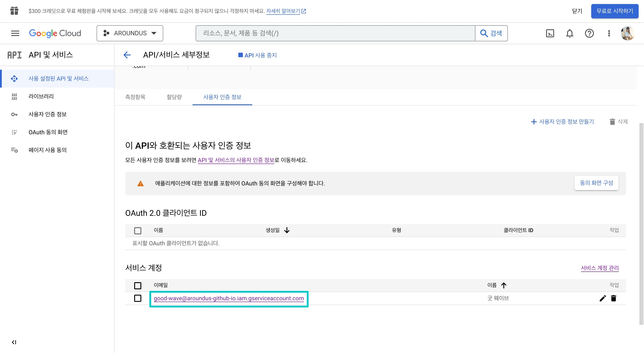The height and width of the screenshot is (353, 644).
Task: Switch to the 할당량 tab
Action: (x=174, y=97)
